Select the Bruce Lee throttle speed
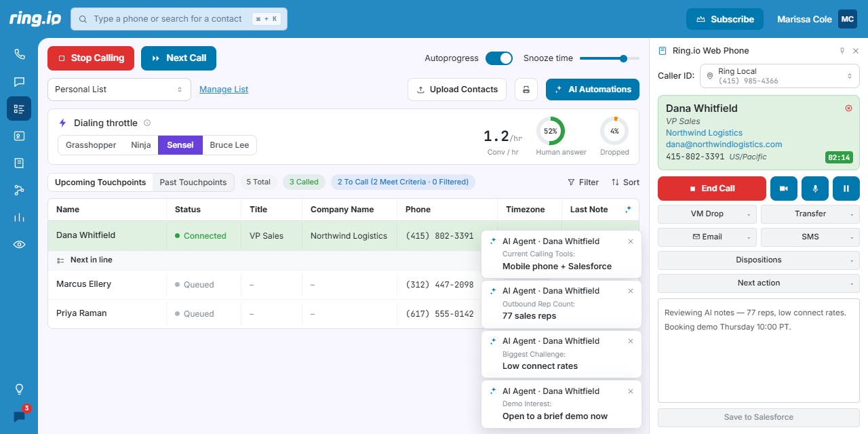868x434 pixels. [229, 145]
